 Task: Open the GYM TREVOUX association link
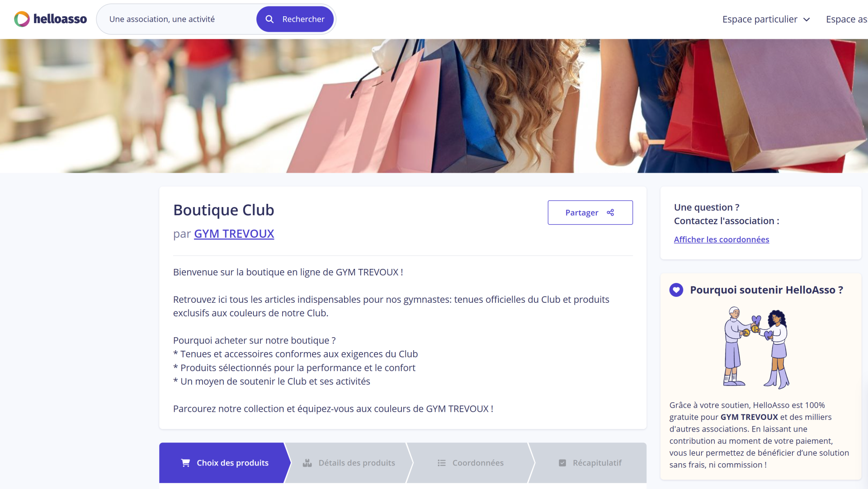point(234,234)
